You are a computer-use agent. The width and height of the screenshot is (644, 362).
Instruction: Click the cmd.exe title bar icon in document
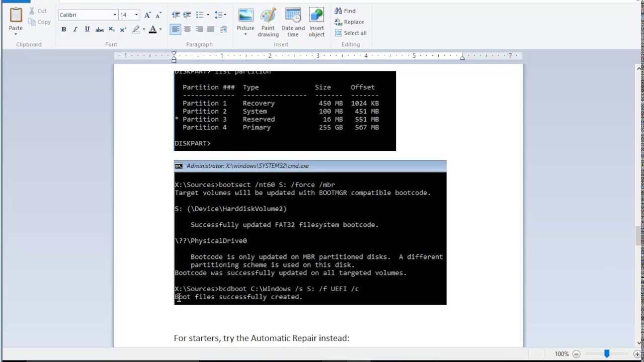pos(178,166)
